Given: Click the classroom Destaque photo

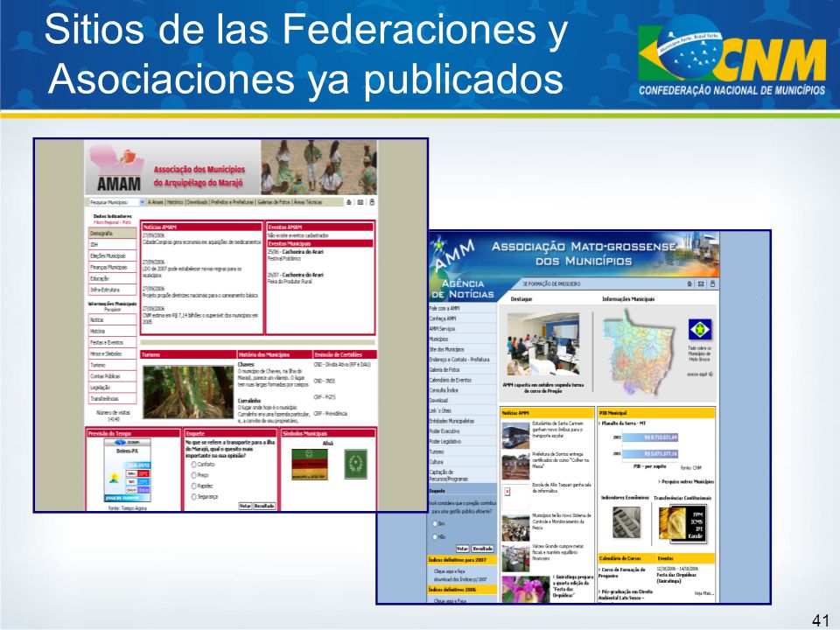Looking at the screenshot, I should coord(542,345).
